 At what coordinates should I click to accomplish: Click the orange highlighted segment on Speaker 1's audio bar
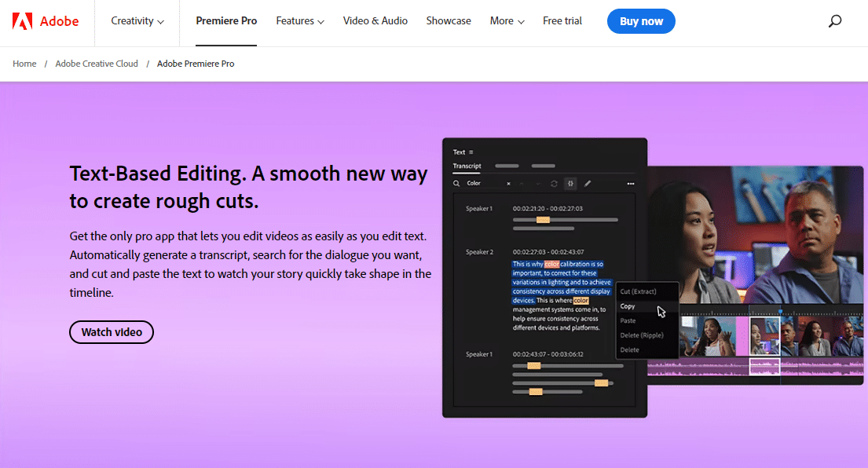pyautogui.click(x=543, y=220)
